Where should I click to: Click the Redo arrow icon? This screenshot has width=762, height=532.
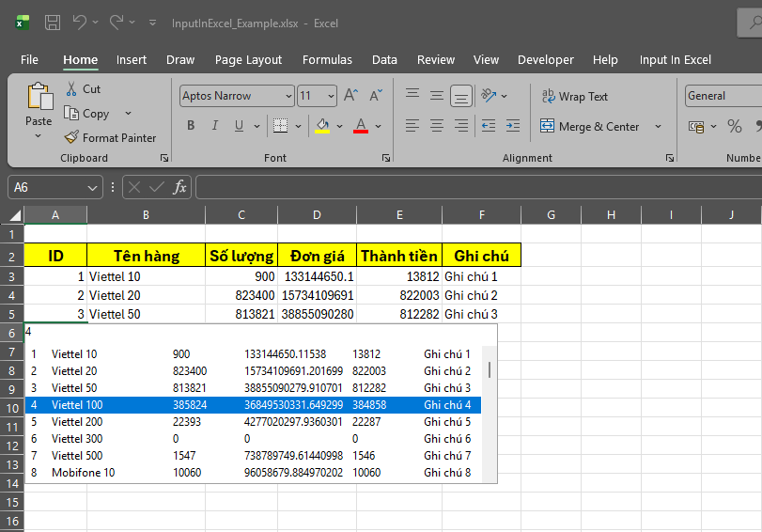[116, 23]
